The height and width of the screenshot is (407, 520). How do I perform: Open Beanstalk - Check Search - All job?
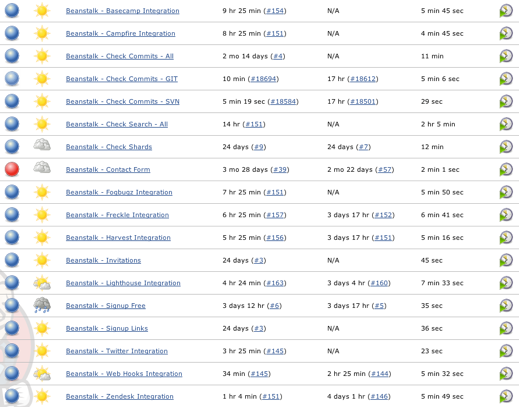(x=117, y=124)
